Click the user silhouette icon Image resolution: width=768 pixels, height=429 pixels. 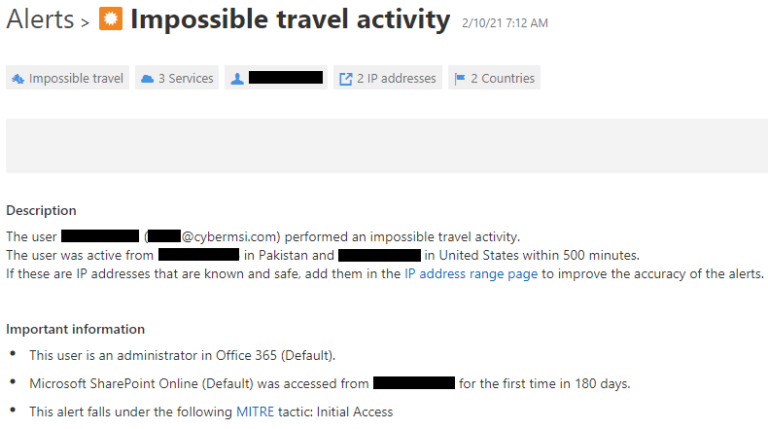tap(237, 79)
